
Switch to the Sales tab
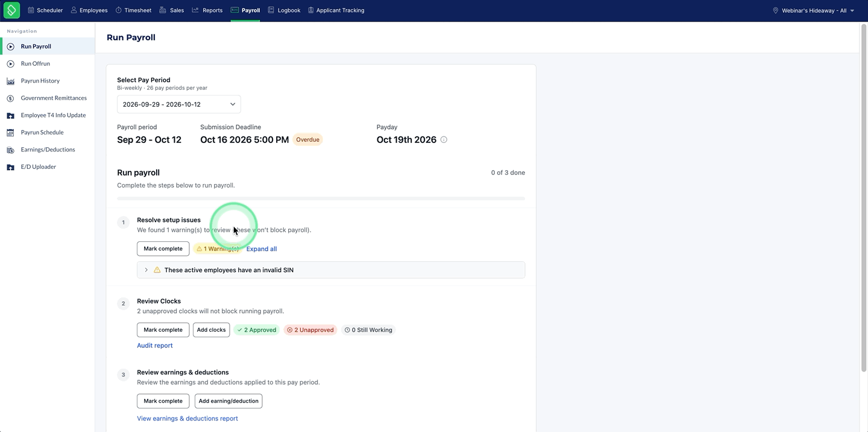172,10
